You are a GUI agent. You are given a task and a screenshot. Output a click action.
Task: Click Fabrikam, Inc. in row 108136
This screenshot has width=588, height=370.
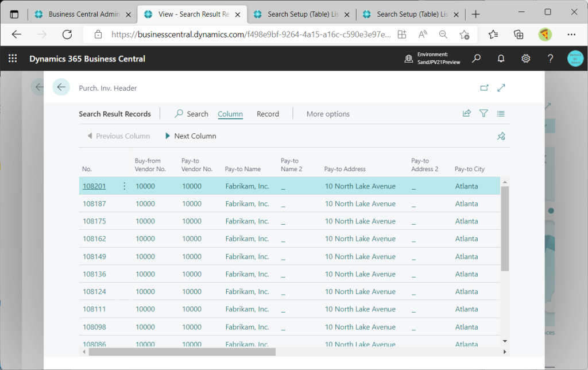click(x=247, y=274)
